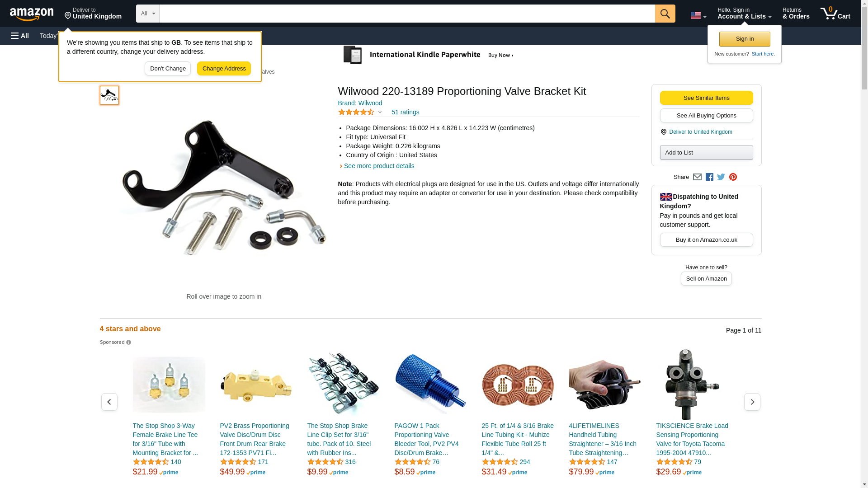Open the 51 ratings link

[405, 112]
